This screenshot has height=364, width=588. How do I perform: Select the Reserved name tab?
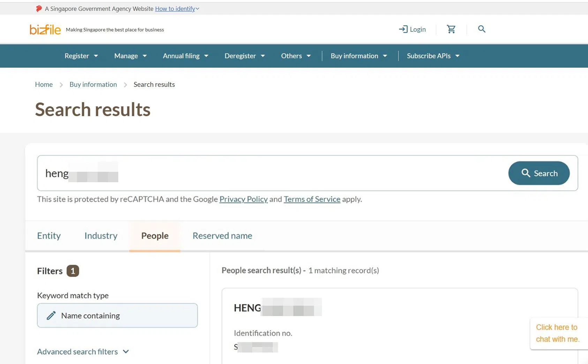click(x=222, y=236)
